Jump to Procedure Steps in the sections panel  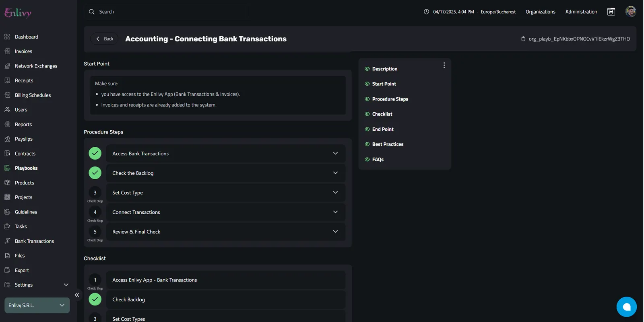(390, 99)
